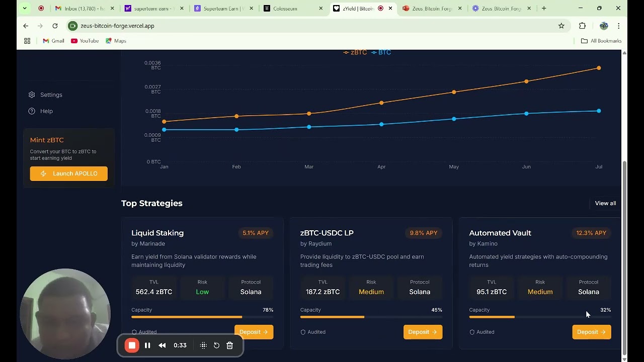Click the BTC legend entry on chart
Image resolution: width=644 pixels, height=362 pixels.
(x=381, y=52)
